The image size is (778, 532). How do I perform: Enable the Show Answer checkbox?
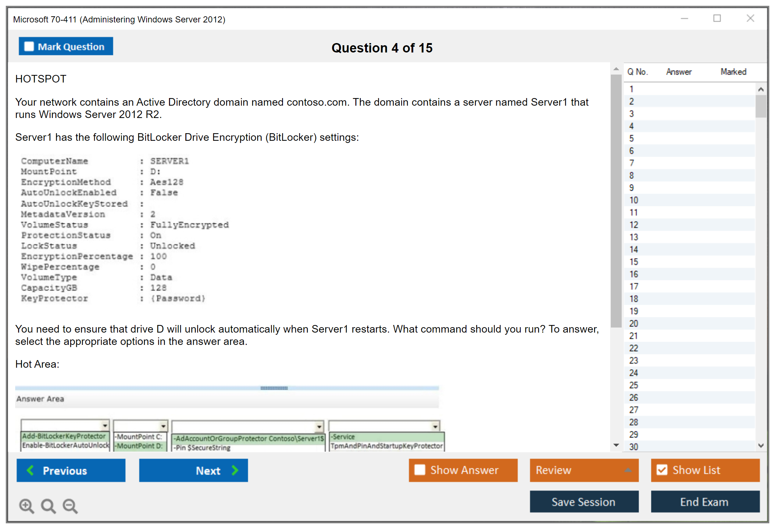420,470
